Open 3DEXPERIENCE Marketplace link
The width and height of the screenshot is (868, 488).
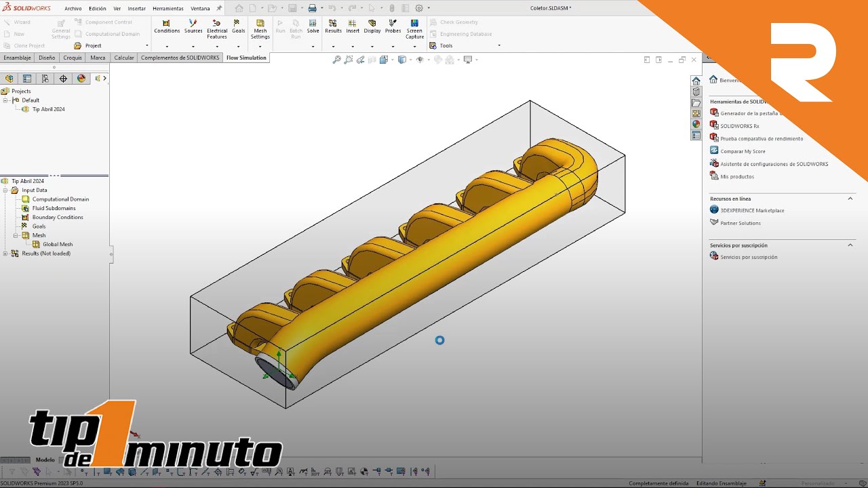[x=752, y=211]
